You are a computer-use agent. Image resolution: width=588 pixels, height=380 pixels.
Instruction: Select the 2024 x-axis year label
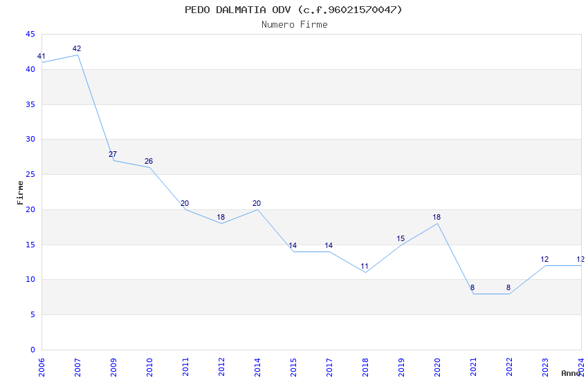coord(581,366)
